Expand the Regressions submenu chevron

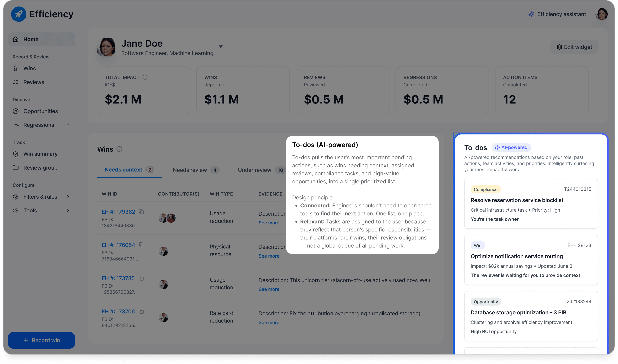click(x=68, y=125)
